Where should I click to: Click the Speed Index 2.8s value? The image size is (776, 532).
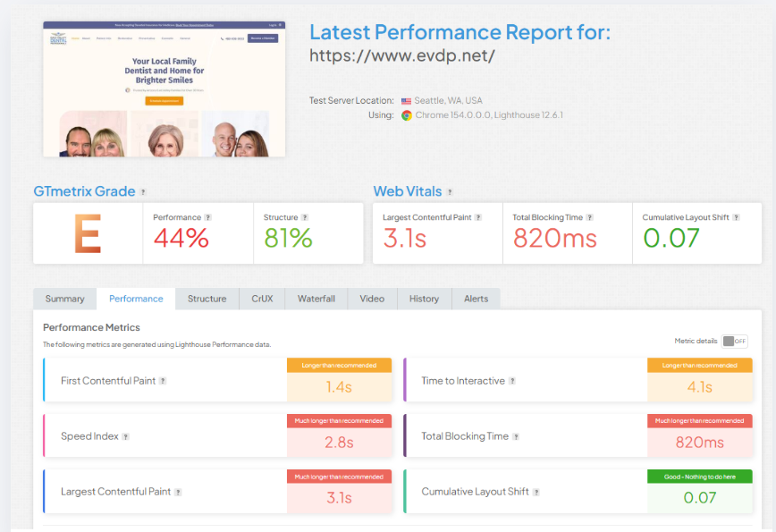tap(339, 443)
